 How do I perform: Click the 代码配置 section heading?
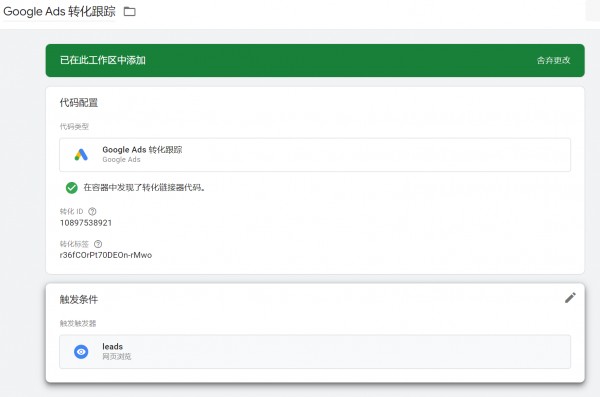(x=79, y=103)
